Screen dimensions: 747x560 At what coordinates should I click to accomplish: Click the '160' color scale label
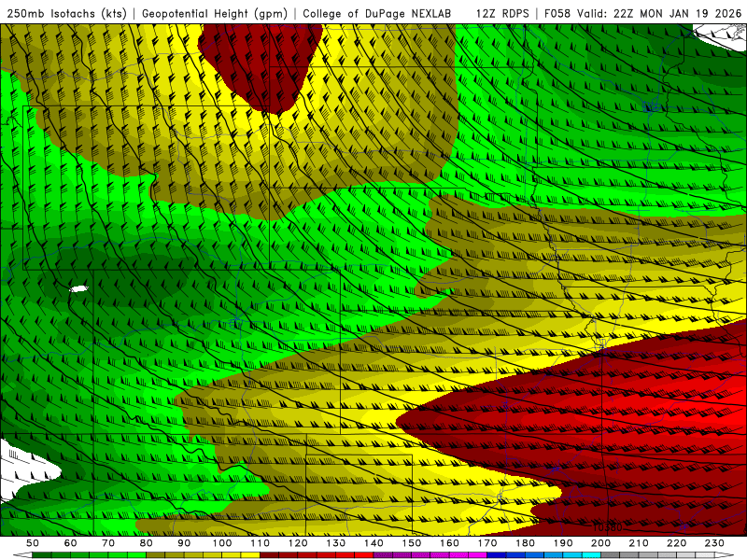[x=449, y=543]
